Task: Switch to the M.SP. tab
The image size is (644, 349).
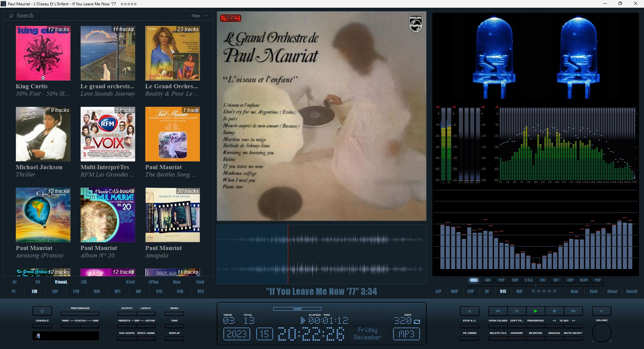Action: [x=584, y=280]
